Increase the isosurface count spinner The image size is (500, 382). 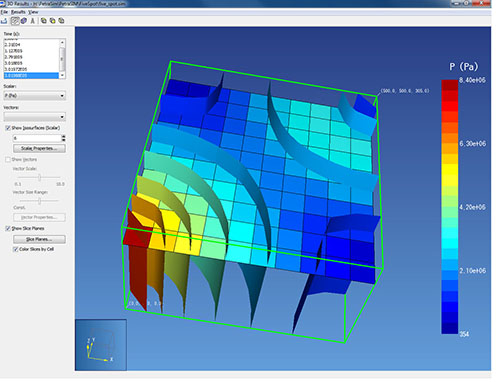[x=64, y=136]
